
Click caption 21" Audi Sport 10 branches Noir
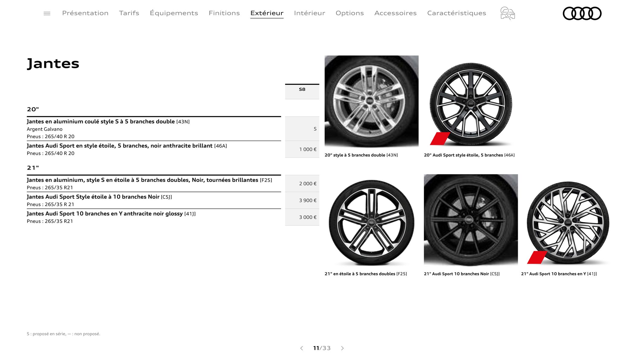[x=462, y=274]
